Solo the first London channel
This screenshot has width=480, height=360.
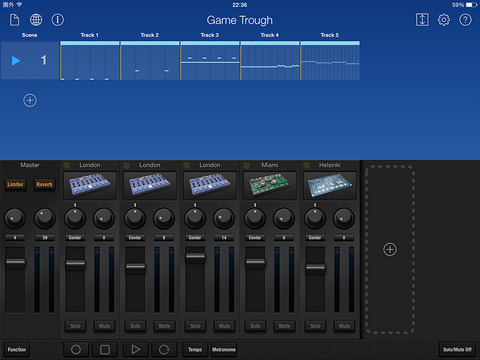[x=75, y=326]
